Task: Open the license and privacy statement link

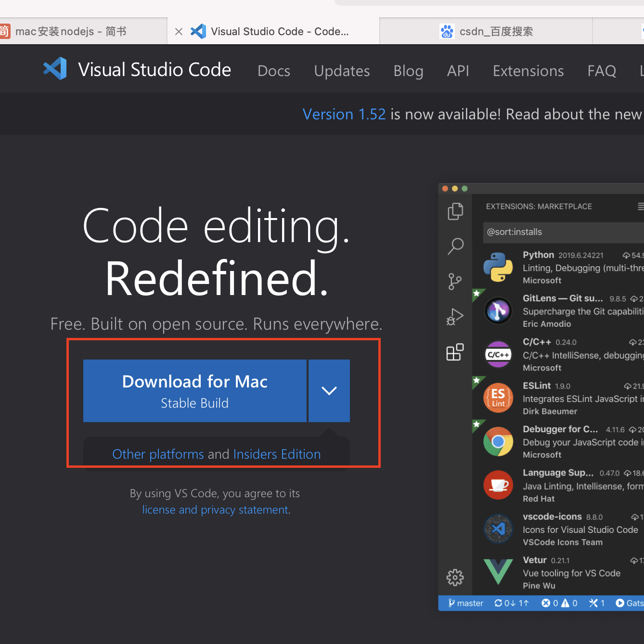Action: click(x=216, y=510)
